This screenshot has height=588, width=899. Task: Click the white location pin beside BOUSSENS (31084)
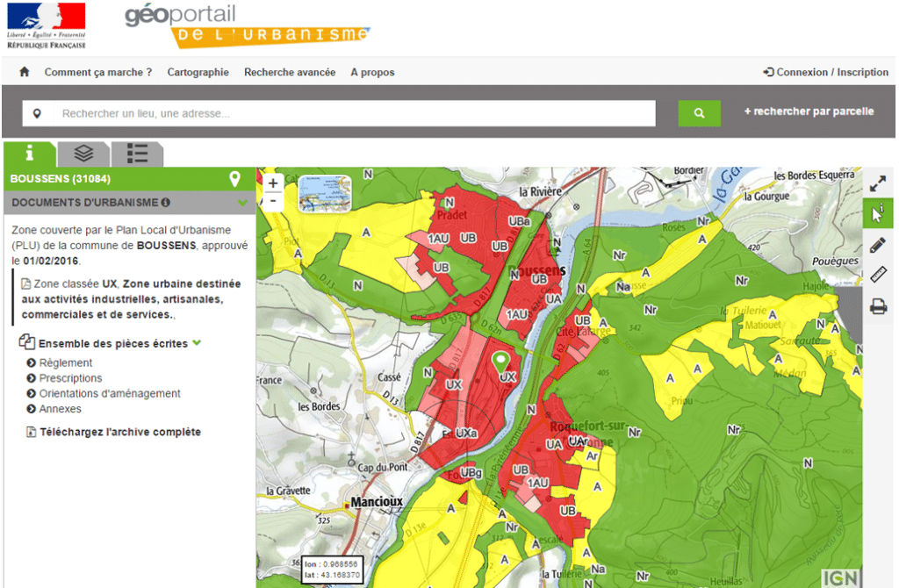coord(234,179)
